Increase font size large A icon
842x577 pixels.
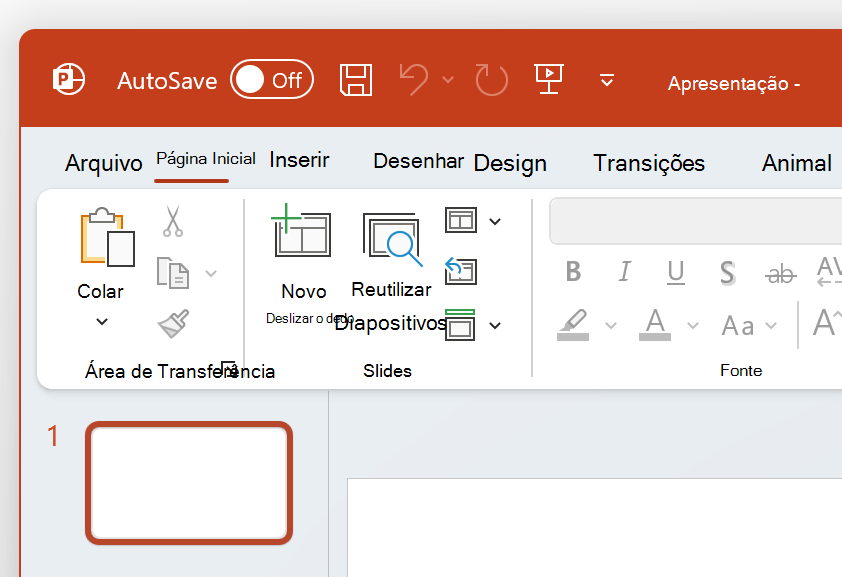pyautogui.click(x=827, y=324)
